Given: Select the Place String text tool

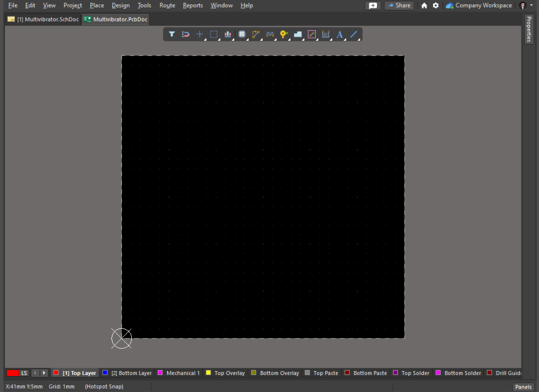Looking at the screenshot, I should (339, 34).
